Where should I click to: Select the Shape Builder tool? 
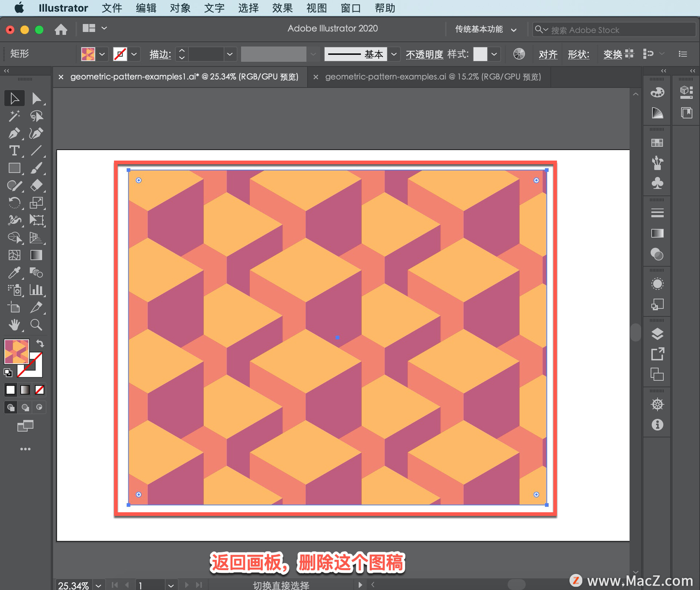click(15, 238)
